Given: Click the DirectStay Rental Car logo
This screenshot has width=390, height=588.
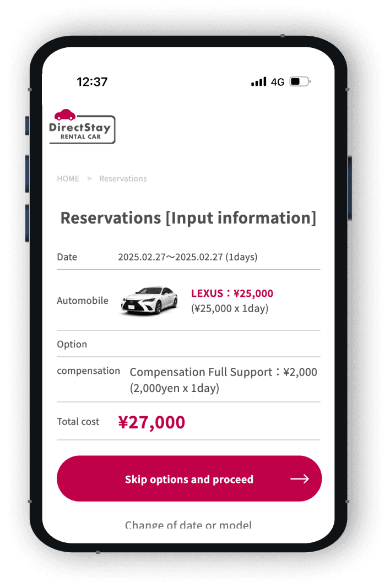Looking at the screenshot, I should pyautogui.click(x=82, y=127).
